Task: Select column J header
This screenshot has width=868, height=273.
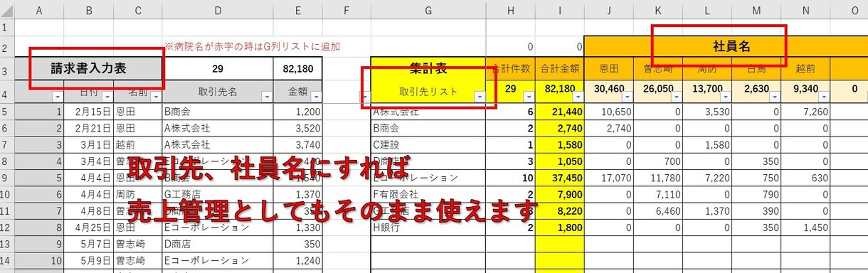Action: (608, 10)
